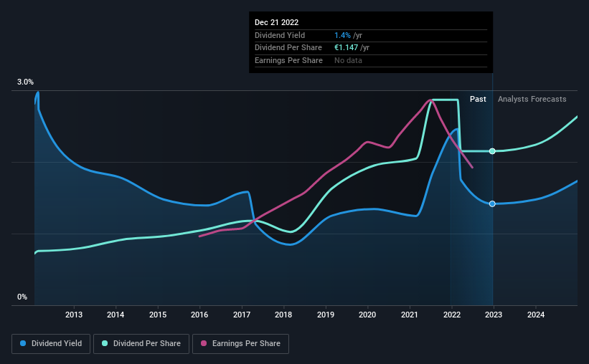Click the 2022 x-axis label
Image resolution: width=589 pixels, height=364 pixels.
click(x=452, y=315)
